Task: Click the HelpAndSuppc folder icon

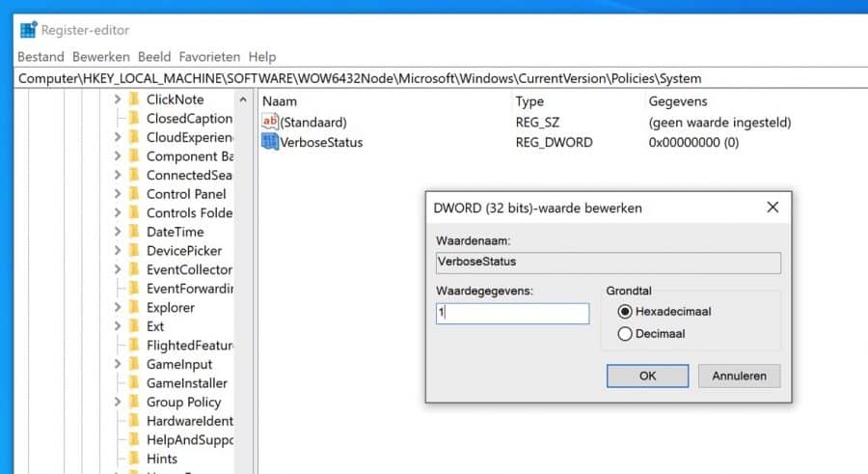Action: point(134,439)
